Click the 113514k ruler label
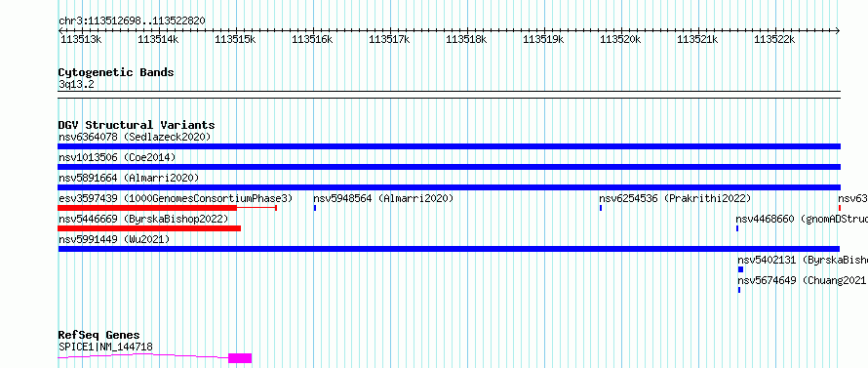This screenshot has height=368, width=868. 158,39
